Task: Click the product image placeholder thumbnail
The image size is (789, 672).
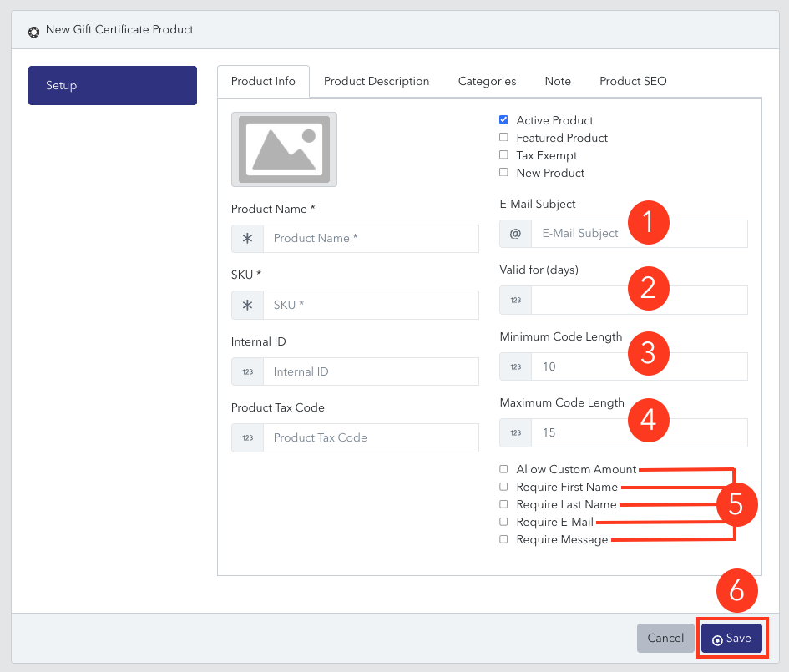Action: click(284, 149)
